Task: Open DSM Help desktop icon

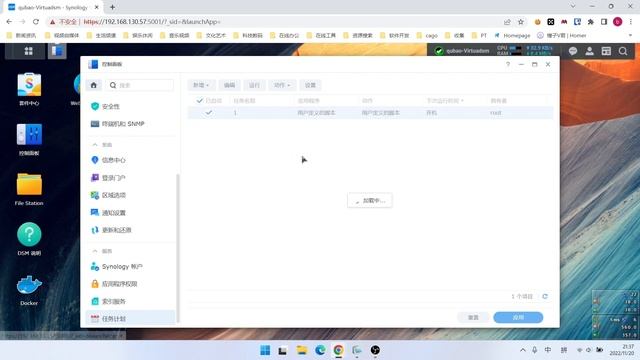Action: point(29,239)
